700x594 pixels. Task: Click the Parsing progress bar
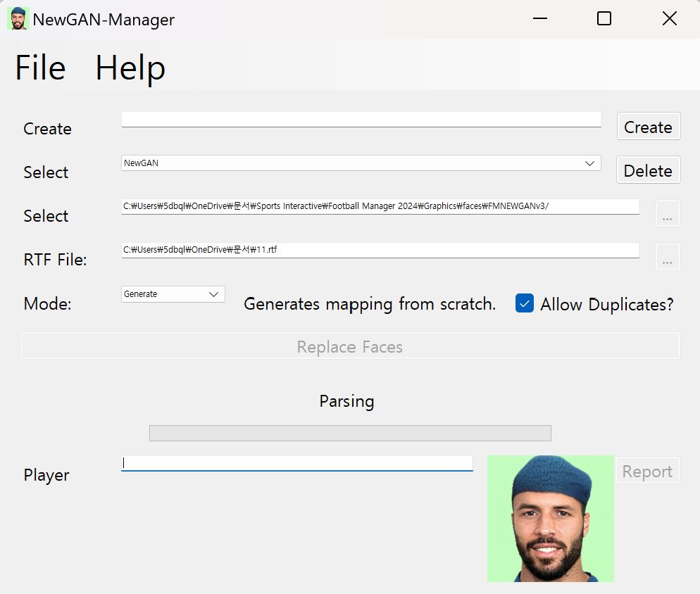tap(350, 433)
